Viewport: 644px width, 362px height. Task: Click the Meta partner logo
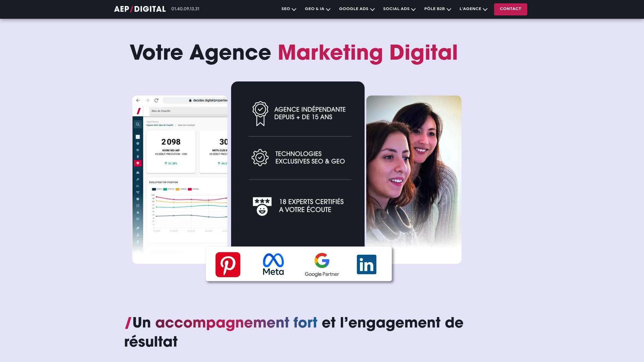click(273, 264)
